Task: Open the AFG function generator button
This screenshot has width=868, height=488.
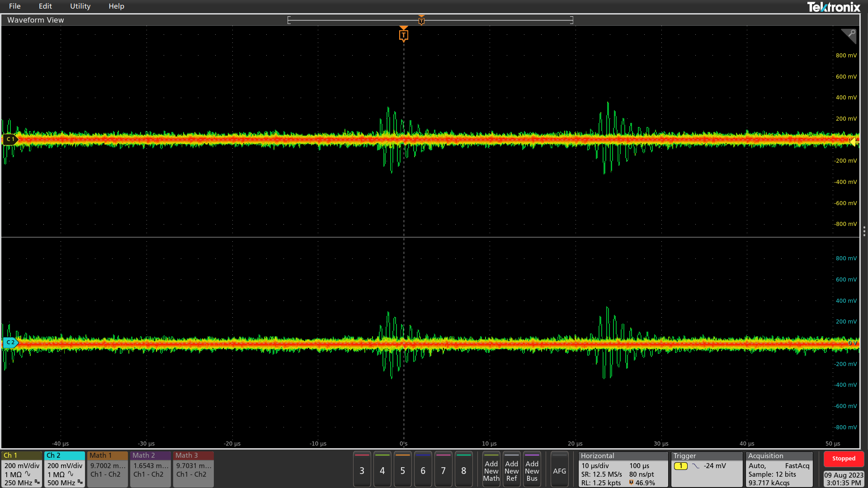Action: click(x=559, y=470)
